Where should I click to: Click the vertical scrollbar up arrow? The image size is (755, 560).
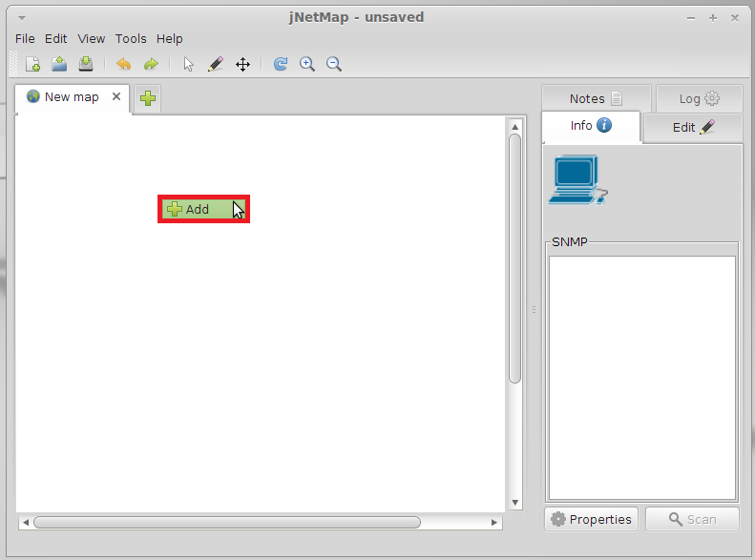514,127
